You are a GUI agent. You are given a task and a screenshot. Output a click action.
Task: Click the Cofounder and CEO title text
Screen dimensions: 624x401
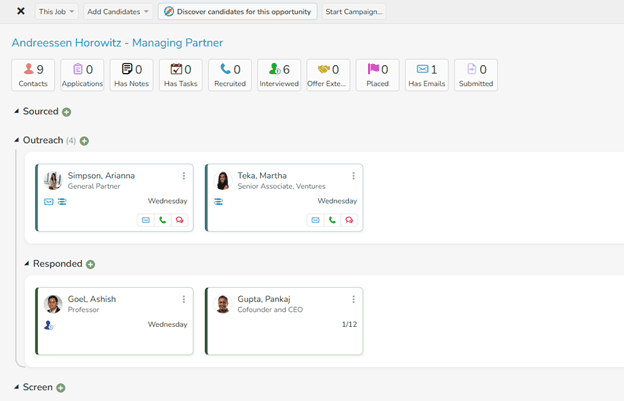pyautogui.click(x=270, y=310)
